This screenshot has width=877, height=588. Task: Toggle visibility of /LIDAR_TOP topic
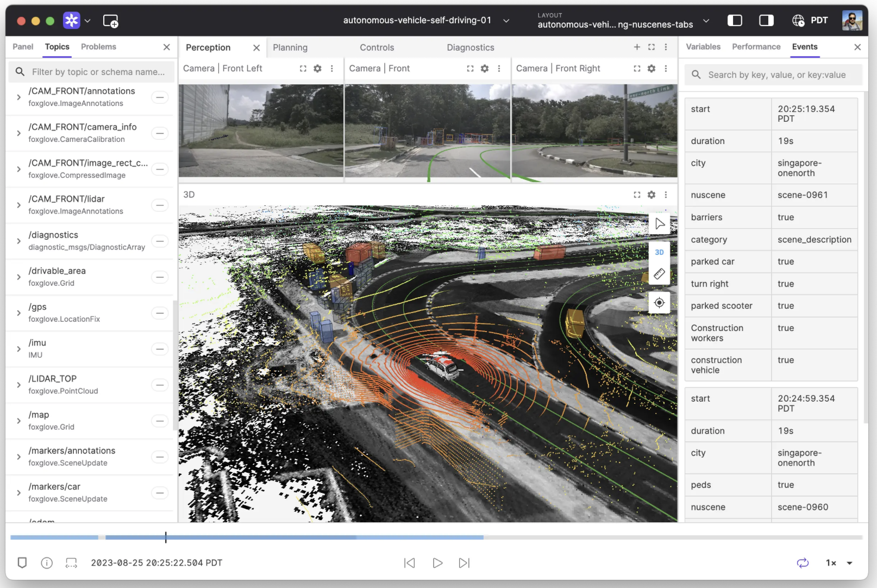160,385
